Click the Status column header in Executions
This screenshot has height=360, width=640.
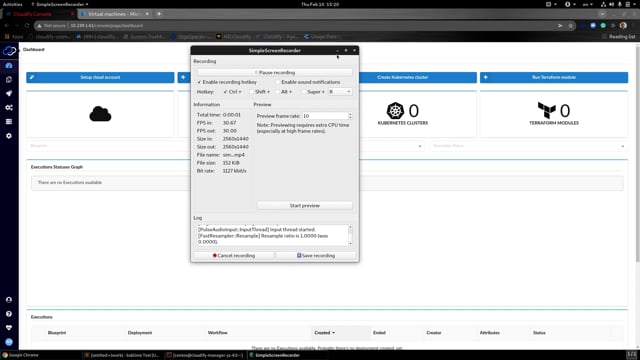point(539,333)
